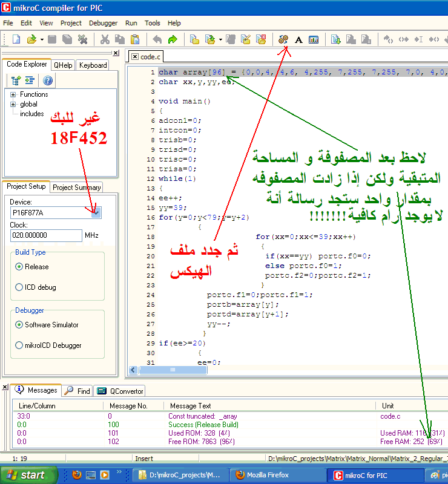
Task: Click the New project toolbar icon
Action: [194, 39]
